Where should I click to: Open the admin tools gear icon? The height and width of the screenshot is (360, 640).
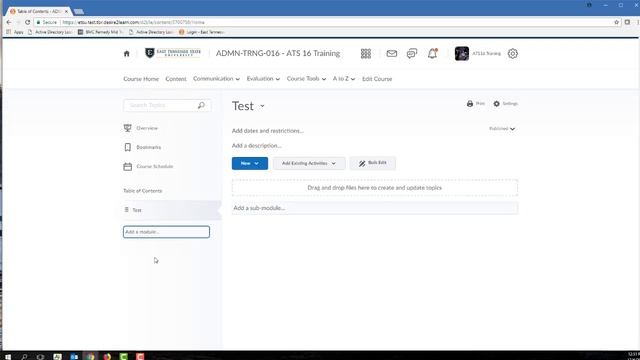click(513, 53)
